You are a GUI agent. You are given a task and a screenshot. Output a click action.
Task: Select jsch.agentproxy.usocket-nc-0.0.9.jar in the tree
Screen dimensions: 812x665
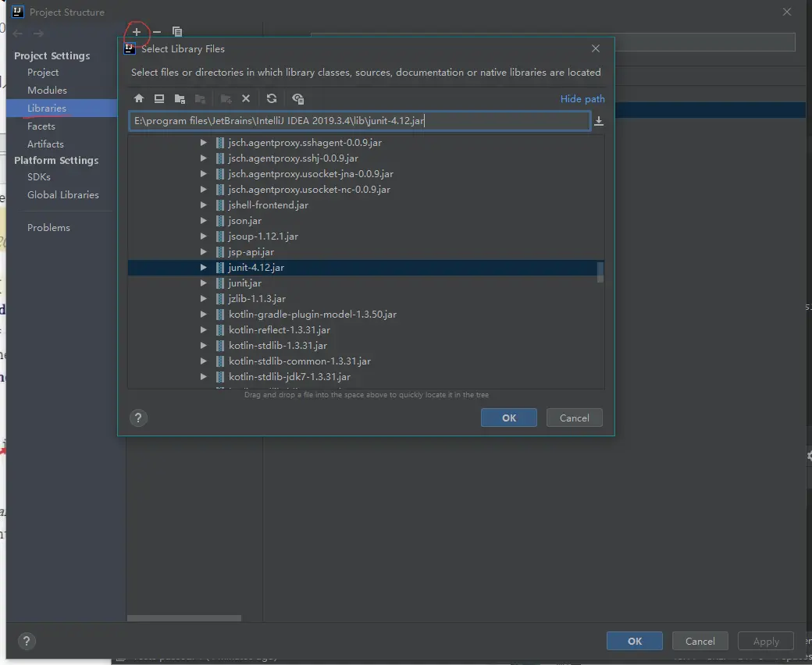tap(309, 190)
